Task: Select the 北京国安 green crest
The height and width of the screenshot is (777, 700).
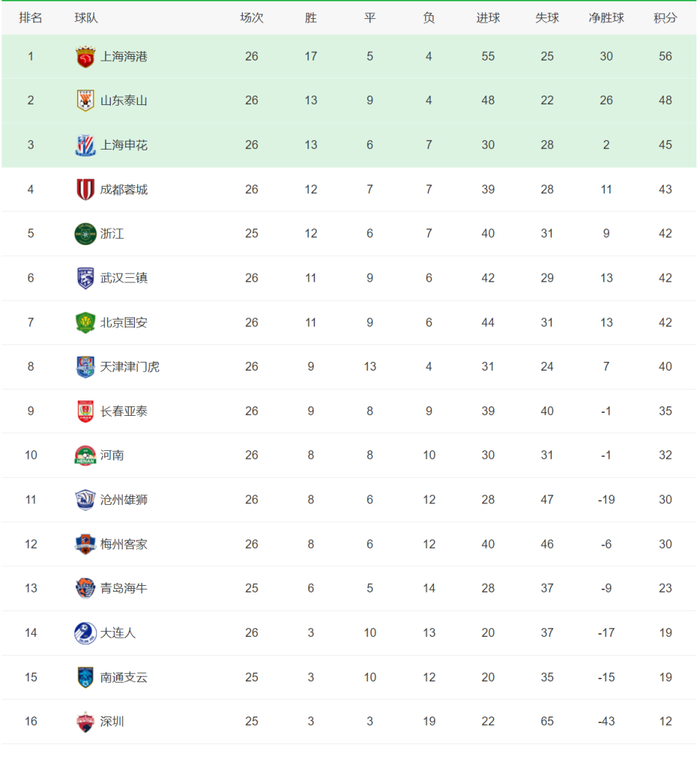Action: [85, 322]
